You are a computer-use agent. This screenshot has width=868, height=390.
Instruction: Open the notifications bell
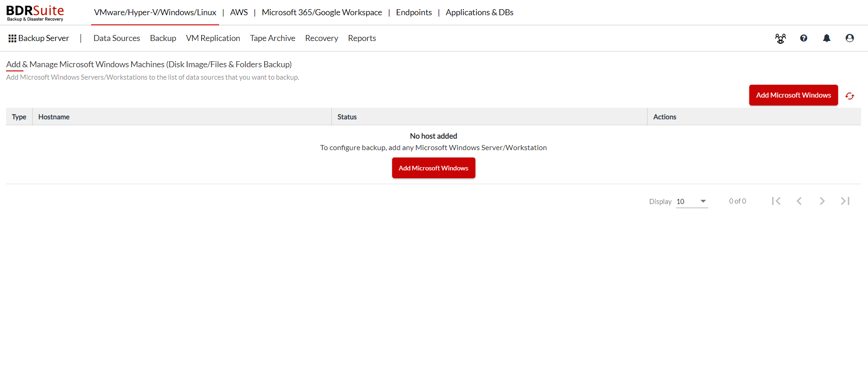(827, 38)
